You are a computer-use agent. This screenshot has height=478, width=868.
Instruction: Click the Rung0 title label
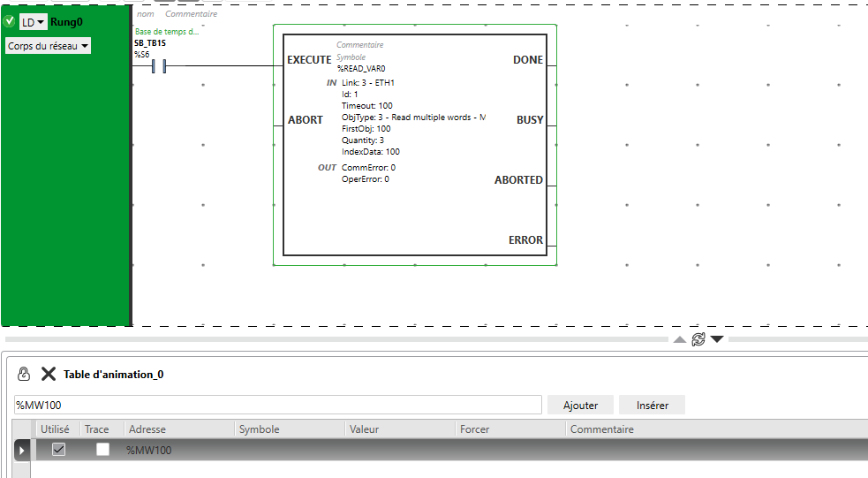tap(67, 22)
